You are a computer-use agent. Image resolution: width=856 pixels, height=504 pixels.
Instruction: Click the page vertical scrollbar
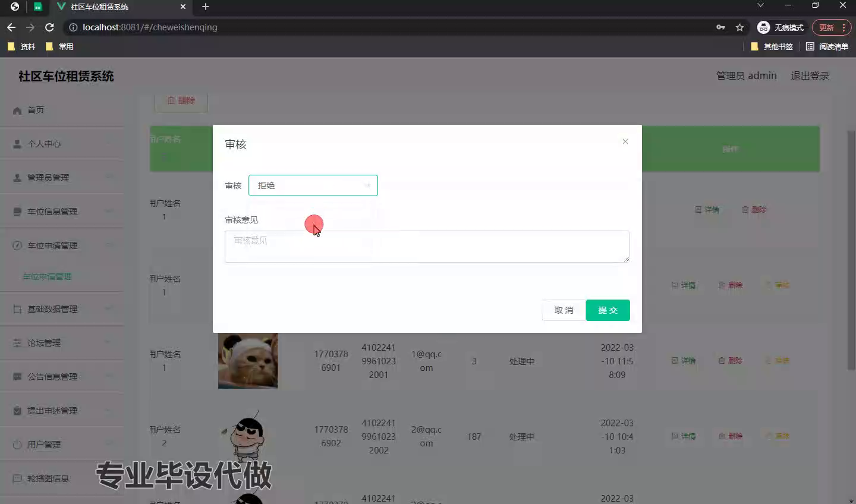[x=851, y=250]
